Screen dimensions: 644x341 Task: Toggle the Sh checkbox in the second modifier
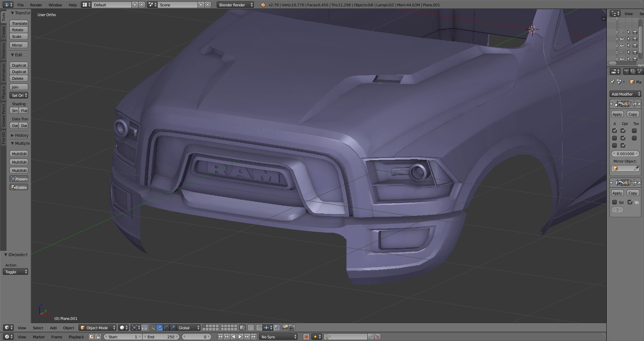630,202
